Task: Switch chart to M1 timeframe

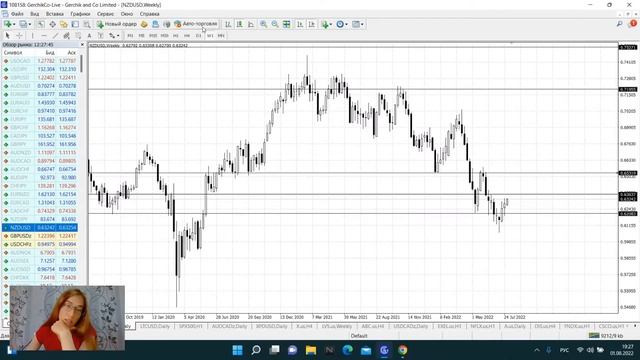Action: 130,36
